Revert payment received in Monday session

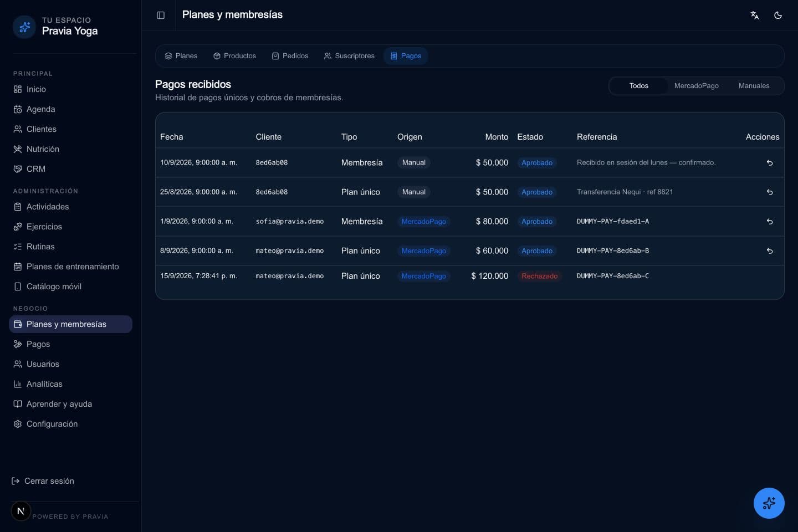coord(770,163)
